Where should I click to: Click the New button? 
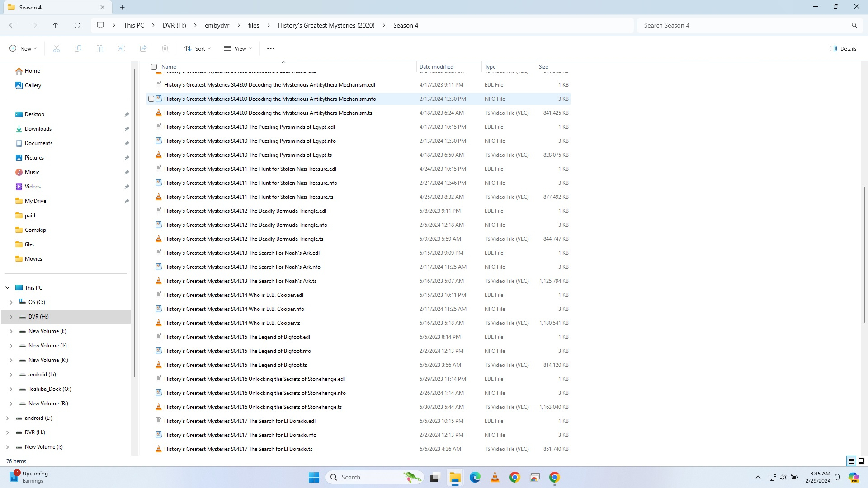23,48
